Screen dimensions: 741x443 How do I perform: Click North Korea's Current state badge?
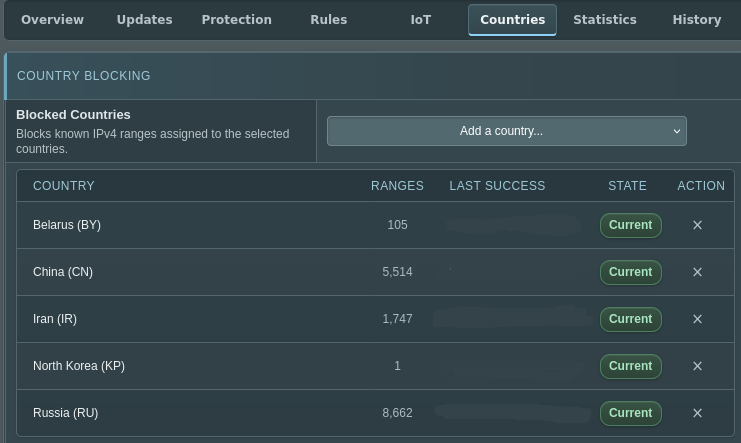click(x=630, y=366)
